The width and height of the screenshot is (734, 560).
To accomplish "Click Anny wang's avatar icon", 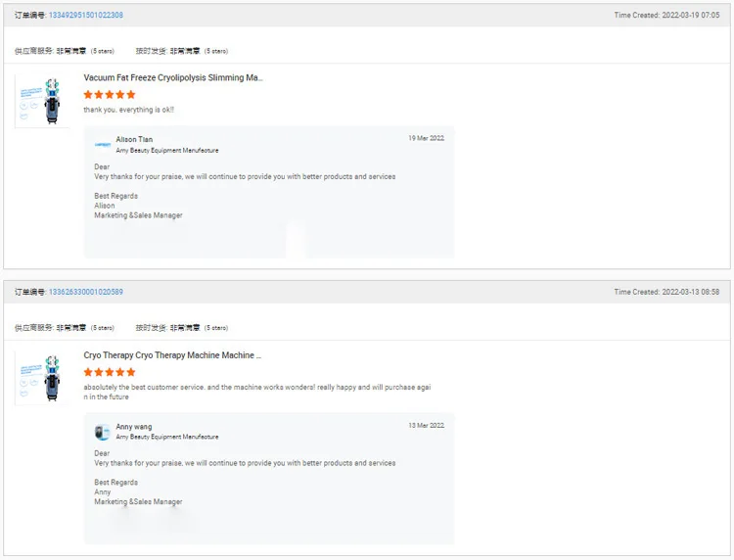I will tap(103, 432).
